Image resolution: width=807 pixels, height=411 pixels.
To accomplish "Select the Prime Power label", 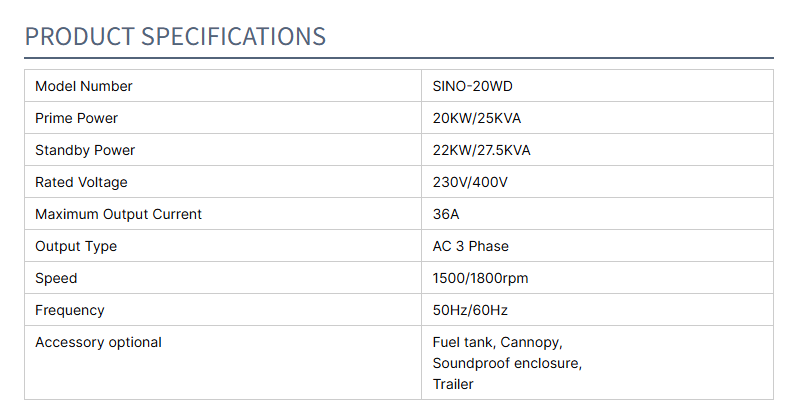I will tap(76, 118).
